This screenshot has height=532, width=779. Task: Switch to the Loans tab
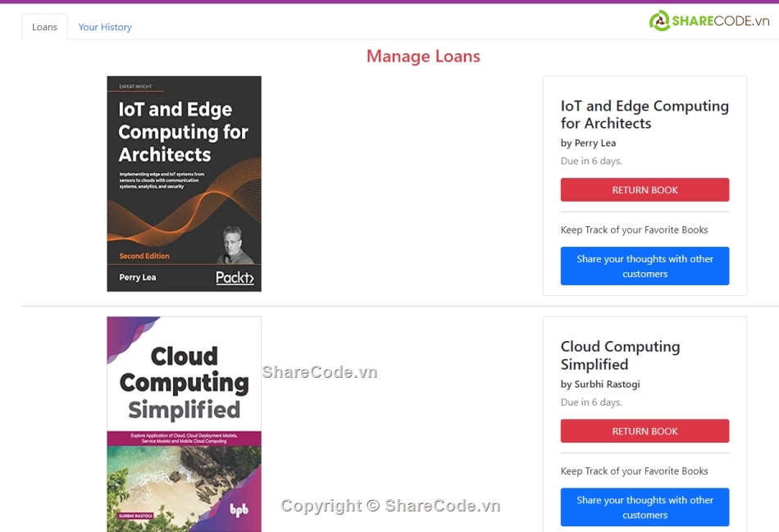click(x=44, y=27)
